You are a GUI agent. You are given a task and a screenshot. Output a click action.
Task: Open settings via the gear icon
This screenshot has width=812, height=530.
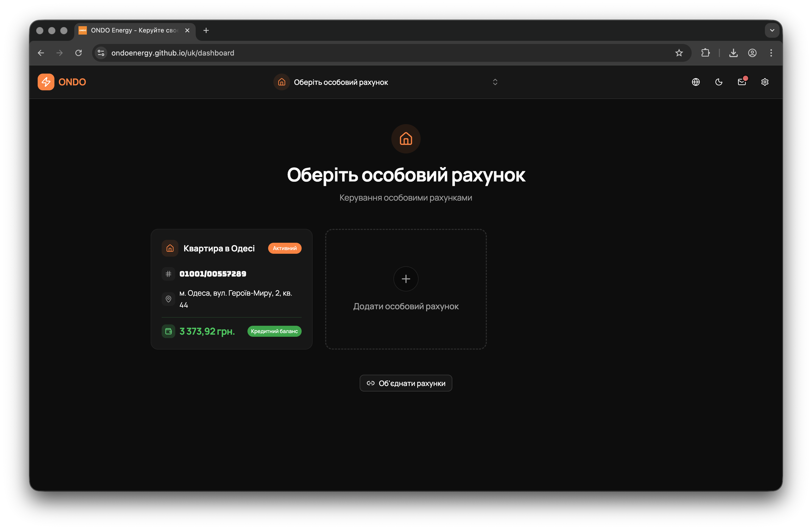(x=765, y=82)
